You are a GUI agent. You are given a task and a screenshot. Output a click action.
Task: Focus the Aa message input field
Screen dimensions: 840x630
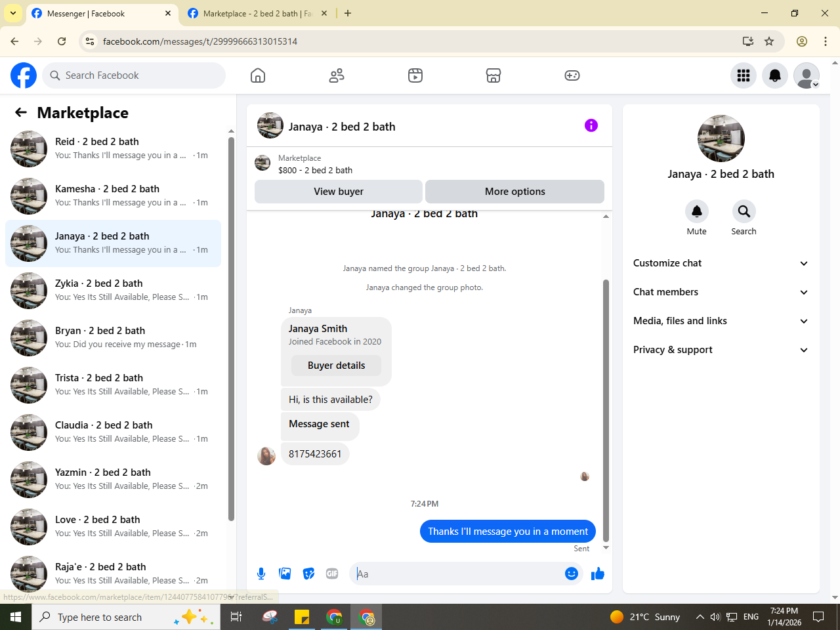pyautogui.click(x=458, y=574)
